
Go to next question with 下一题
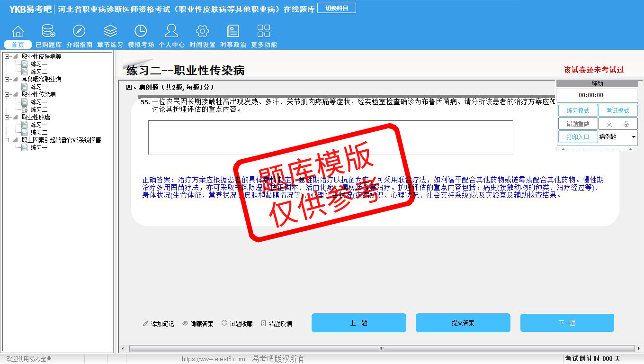pos(567,323)
